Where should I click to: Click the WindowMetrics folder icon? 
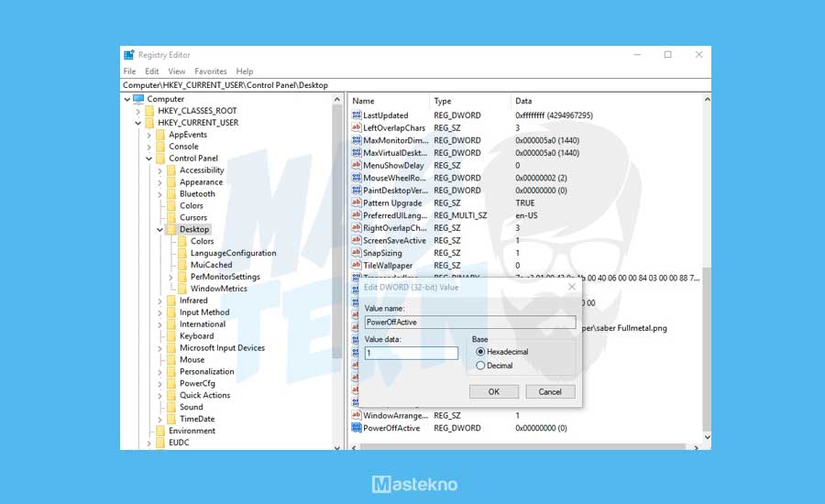point(182,289)
